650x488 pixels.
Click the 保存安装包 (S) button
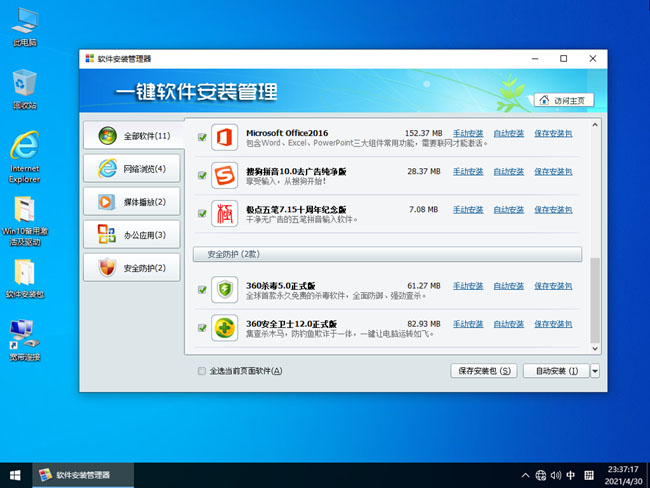click(x=484, y=371)
